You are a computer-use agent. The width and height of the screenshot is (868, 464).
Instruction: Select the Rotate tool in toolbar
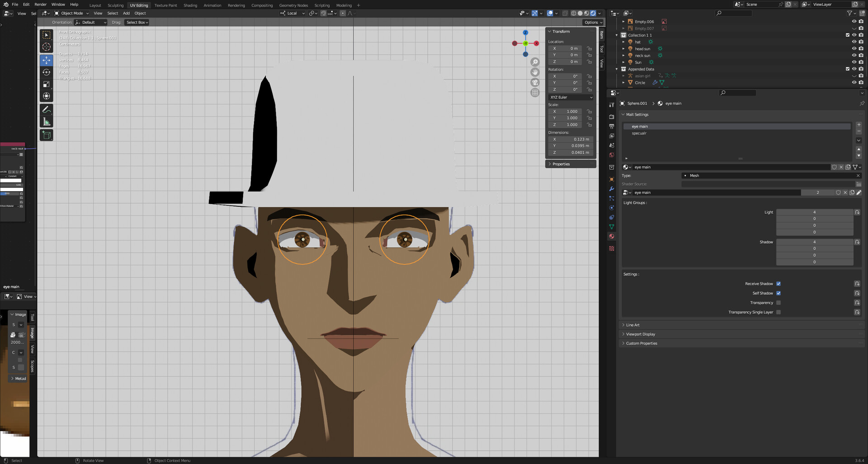(x=47, y=72)
